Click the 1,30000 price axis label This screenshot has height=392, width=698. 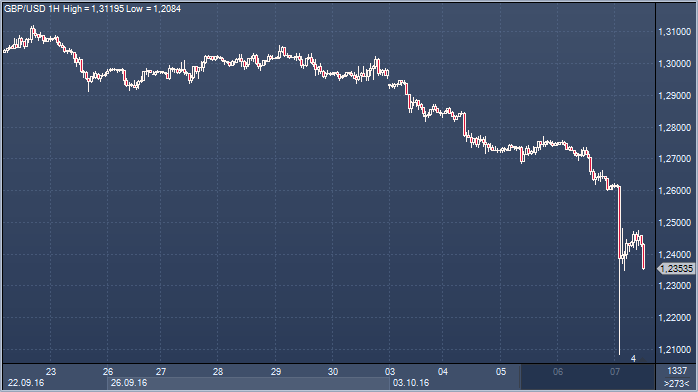(674, 64)
